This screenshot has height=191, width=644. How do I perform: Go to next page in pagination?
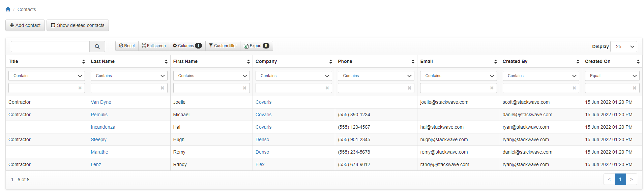(x=631, y=179)
